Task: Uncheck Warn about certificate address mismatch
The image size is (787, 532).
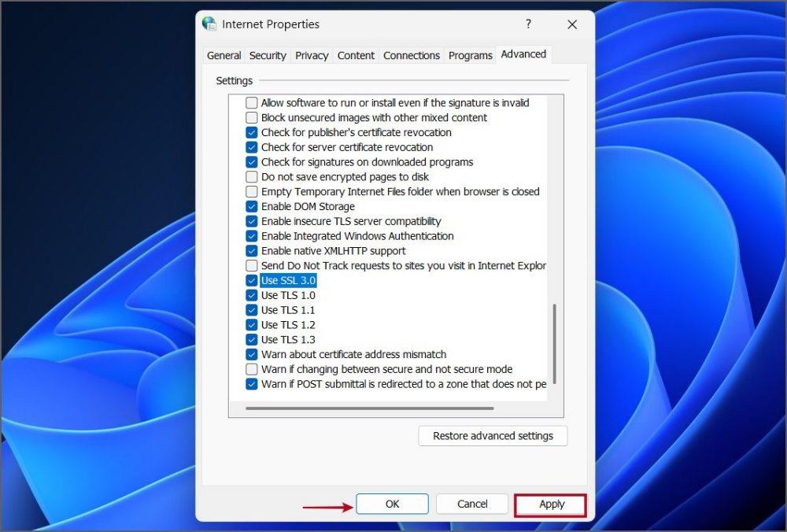Action: [x=252, y=354]
